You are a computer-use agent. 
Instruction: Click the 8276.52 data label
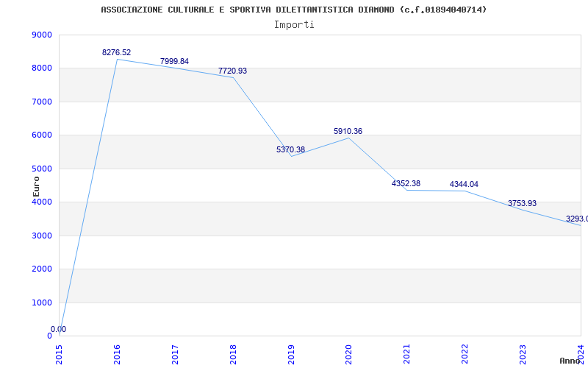pyautogui.click(x=116, y=52)
